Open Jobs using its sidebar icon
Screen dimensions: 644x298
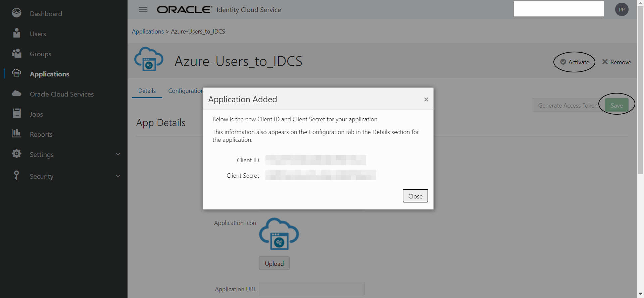click(x=16, y=114)
